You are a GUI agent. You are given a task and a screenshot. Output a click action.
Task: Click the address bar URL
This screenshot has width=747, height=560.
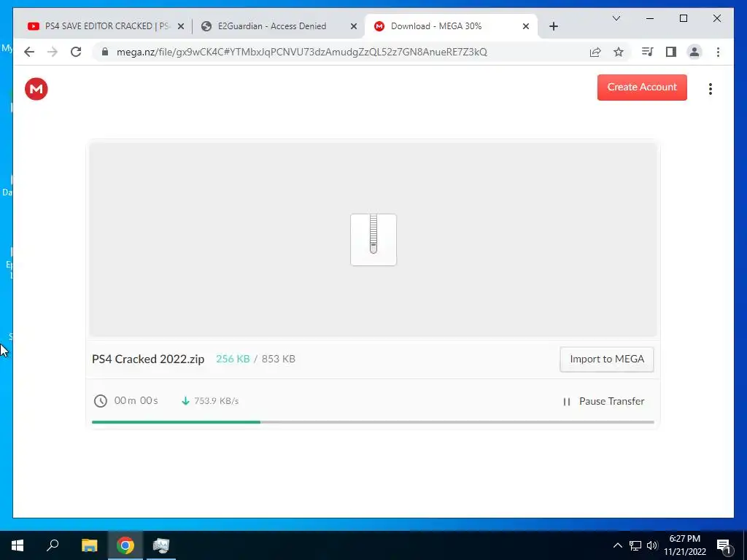point(302,52)
